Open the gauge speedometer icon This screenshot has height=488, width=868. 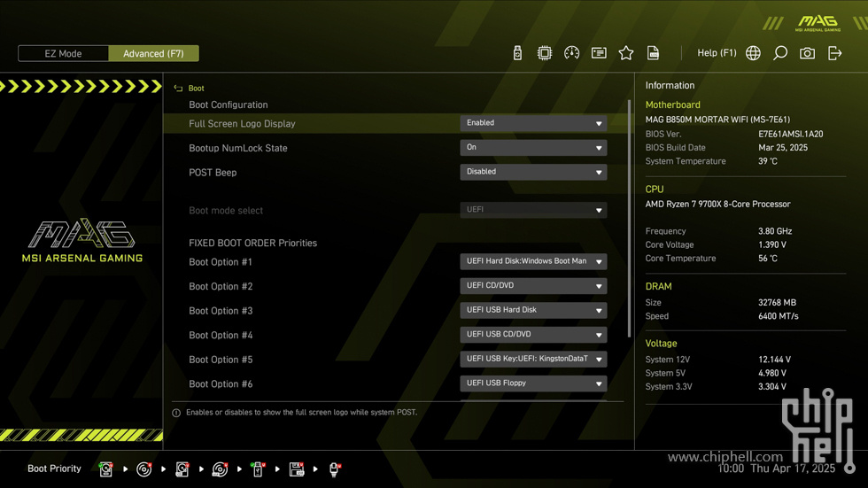[x=571, y=53]
